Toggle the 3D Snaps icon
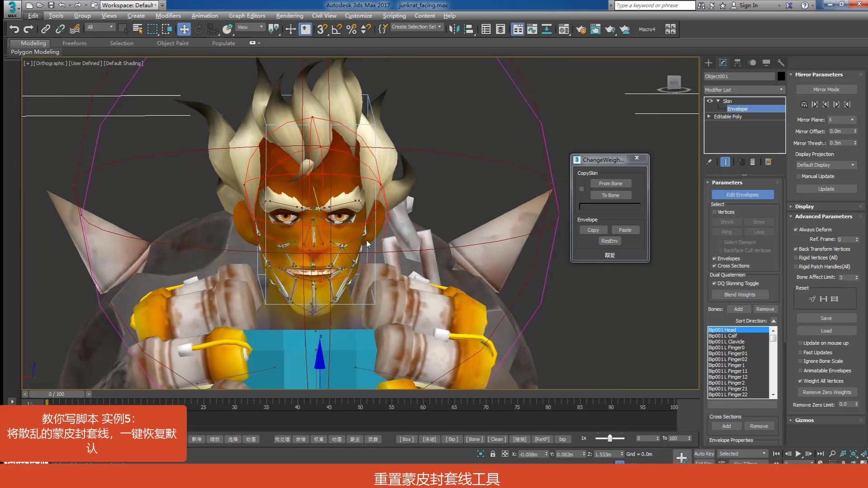The height and width of the screenshot is (488, 868). [x=322, y=29]
